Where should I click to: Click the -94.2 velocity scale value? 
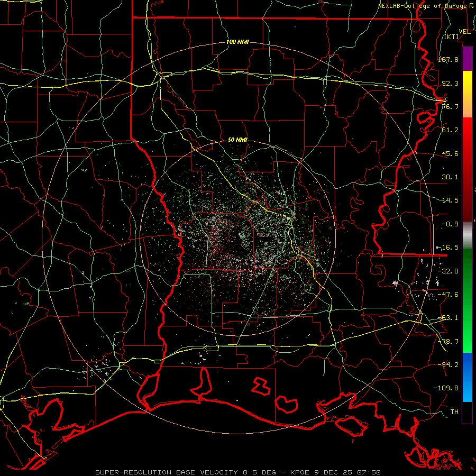coord(449,364)
